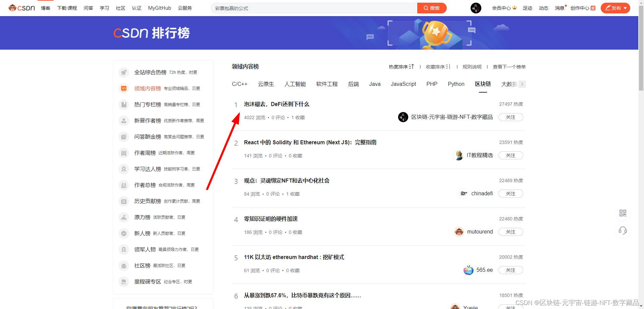Viewport: 644px width, 309px height.
Task: Switch to the Python tab
Action: tap(456, 84)
